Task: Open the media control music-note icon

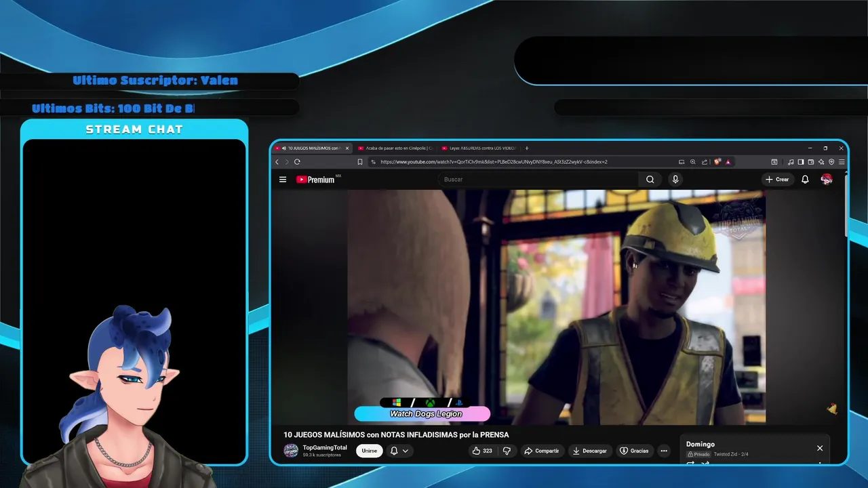Action: [791, 162]
